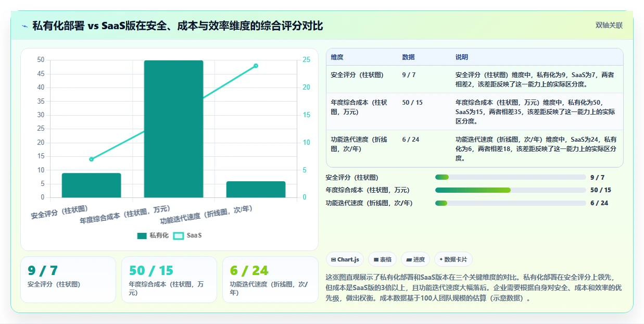The height and width of the screenshot is (324, 644).
Task: Click the 说明 table column header
Action: click(x=462, y=57)
